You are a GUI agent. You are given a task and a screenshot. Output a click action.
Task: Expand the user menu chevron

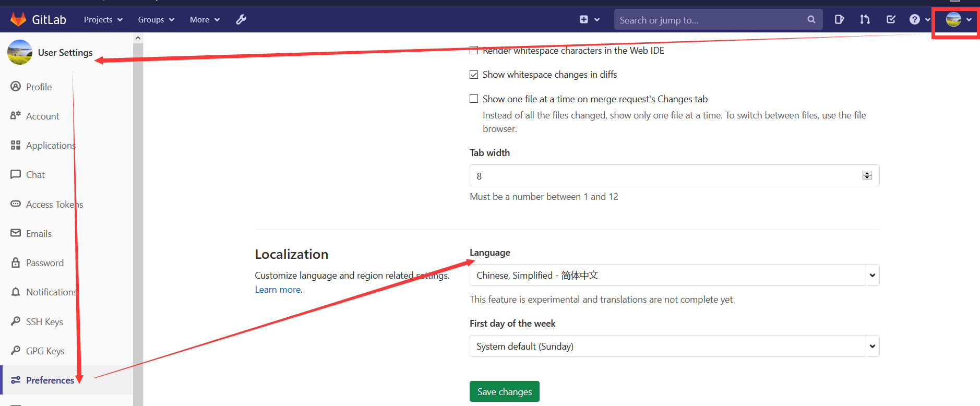[x=969, y=20]
